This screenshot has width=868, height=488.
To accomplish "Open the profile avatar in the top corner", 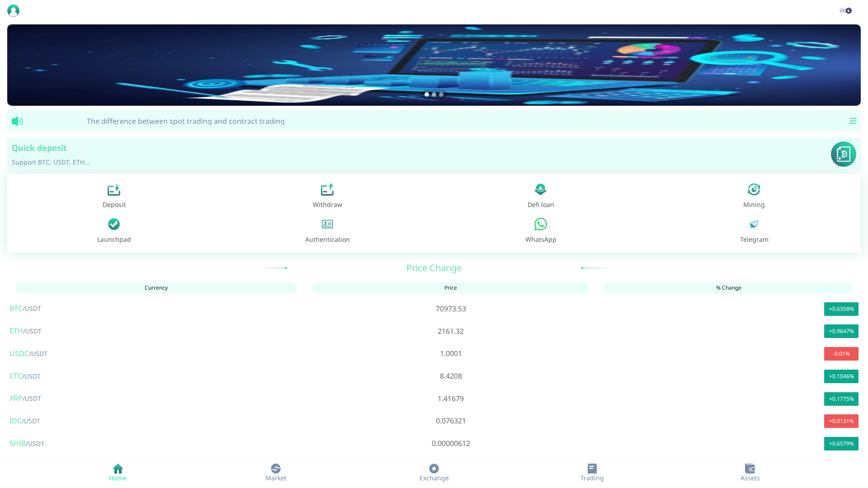I will [13, 10].
